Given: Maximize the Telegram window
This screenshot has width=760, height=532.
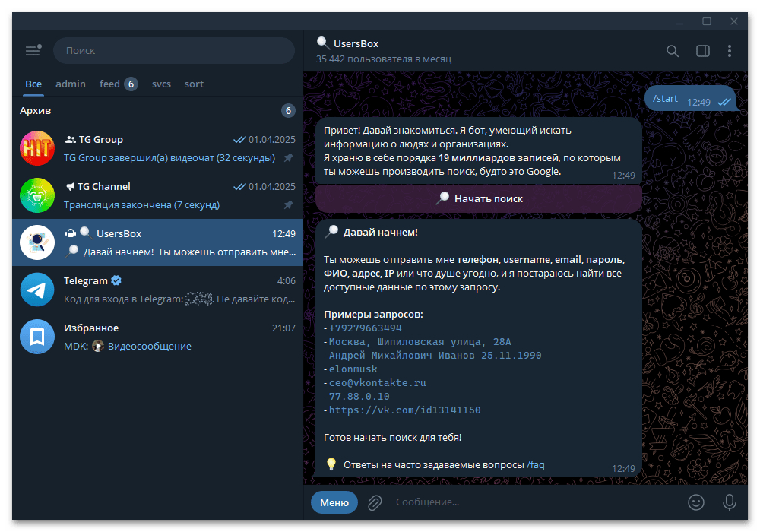Looking at the screenshot, I should (x=707, y=22).
